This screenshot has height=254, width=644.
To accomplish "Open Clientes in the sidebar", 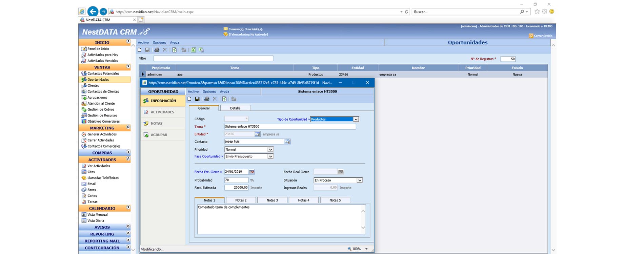I will pyautogui.click(x=93, y=86).
